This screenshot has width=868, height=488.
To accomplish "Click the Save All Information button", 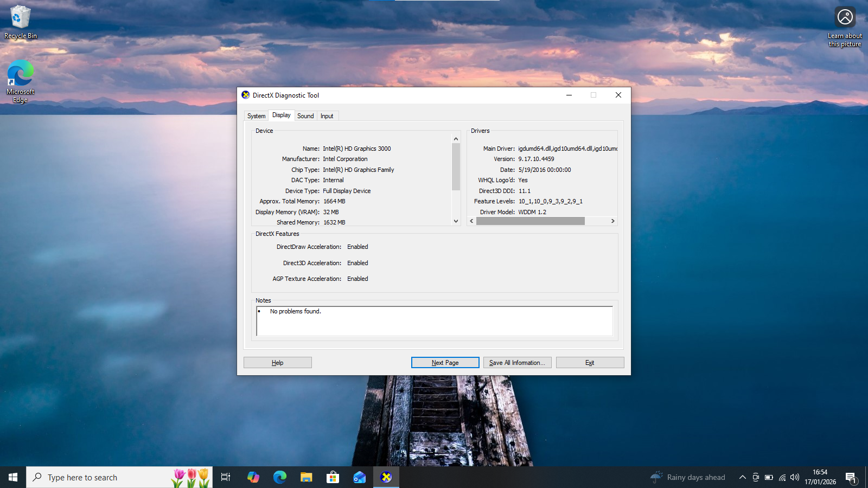I will click(517, 362).
